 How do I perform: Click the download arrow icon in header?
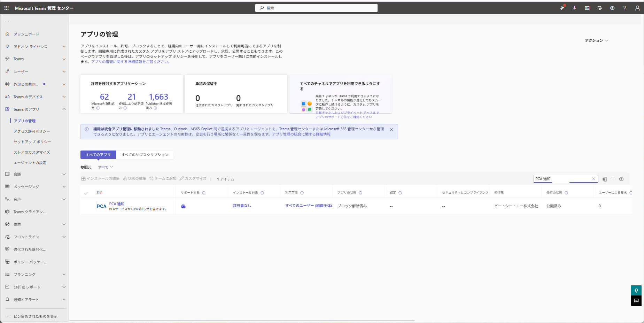(x=575, y=8)
